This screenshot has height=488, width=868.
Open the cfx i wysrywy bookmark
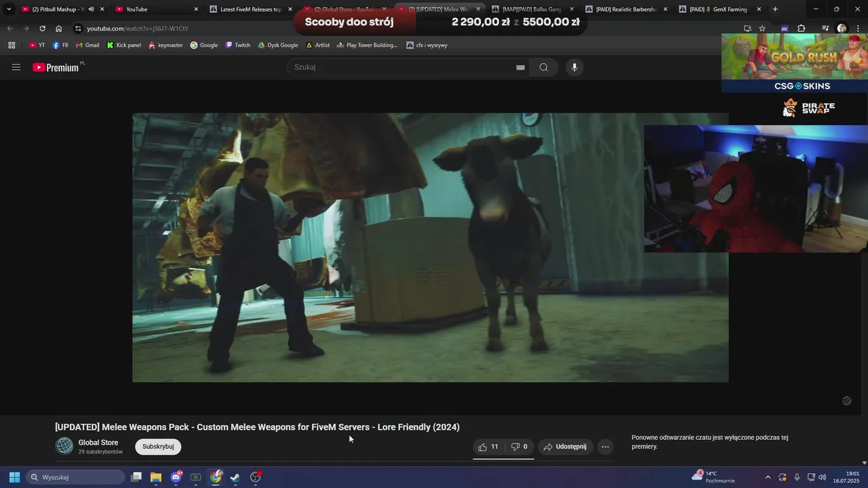pos(427,45)
